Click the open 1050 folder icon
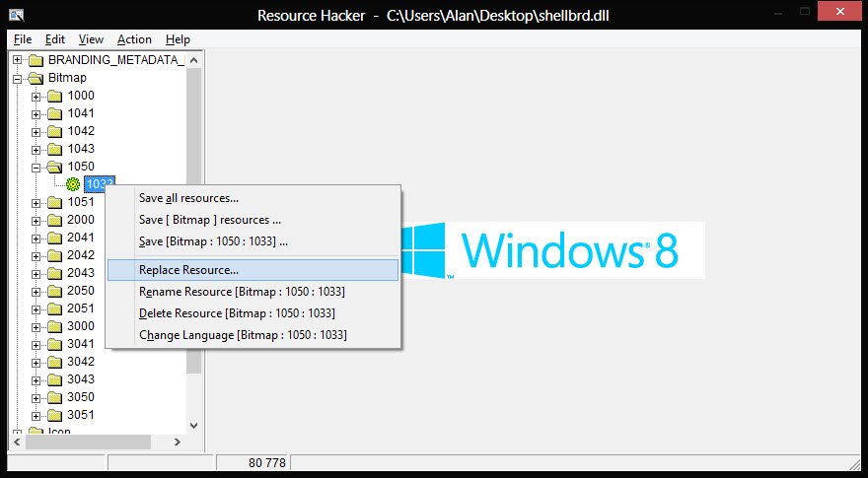 [54, 167]
